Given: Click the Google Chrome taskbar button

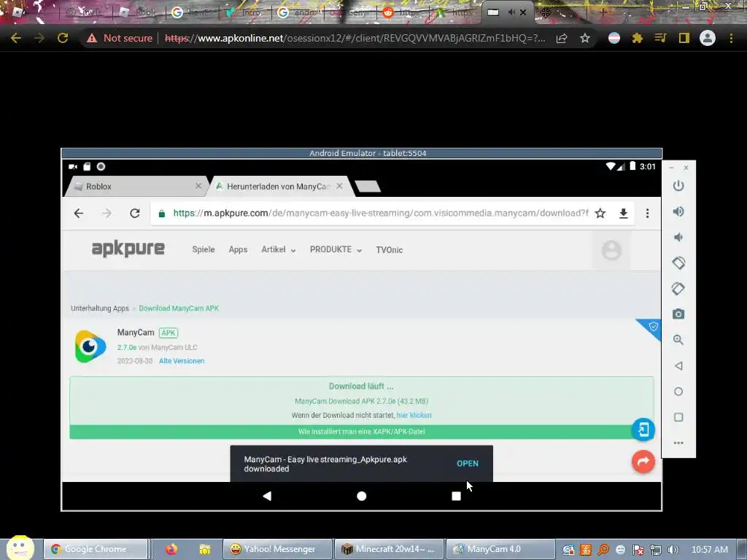Looking at the screenshot, I should 96,549.
